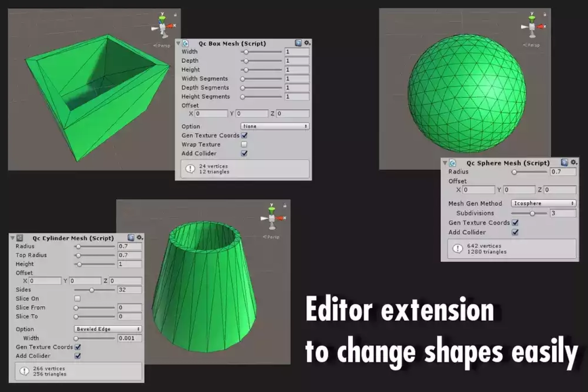Collapse Qc Cylinder Mesh component foldout arrow
Image resolution: width=588 pixels, height=392 pixels.
coord(12,238)
